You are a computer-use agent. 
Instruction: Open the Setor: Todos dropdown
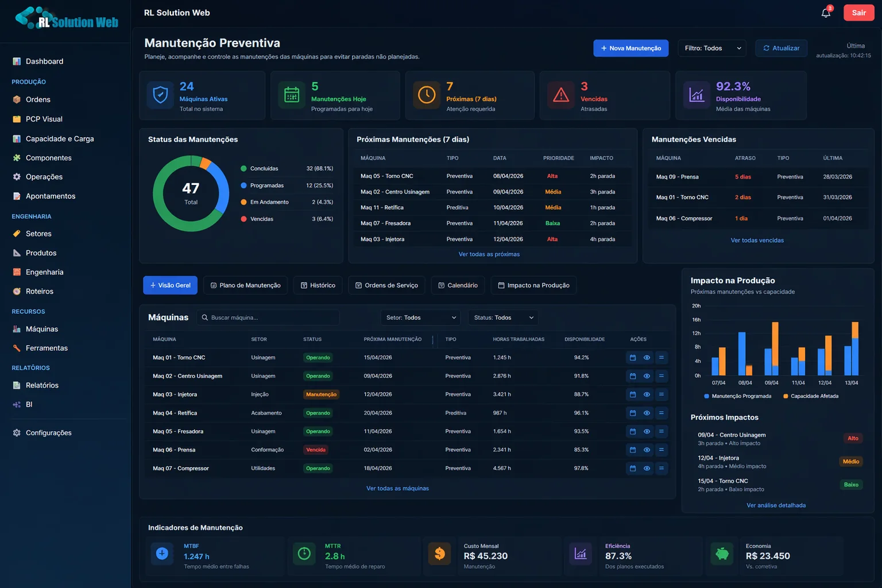[x=421, y=318]
